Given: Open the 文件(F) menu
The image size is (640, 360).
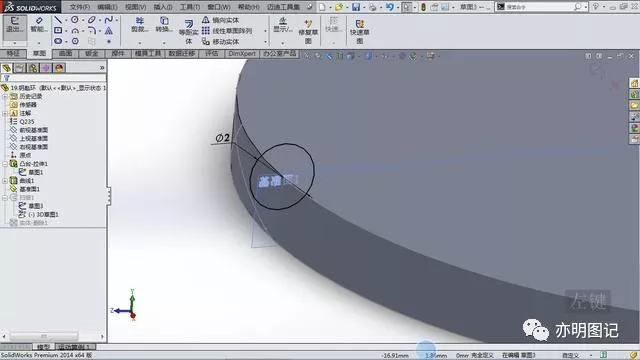Looking at the screenshot, I should [x=79, y=7].
